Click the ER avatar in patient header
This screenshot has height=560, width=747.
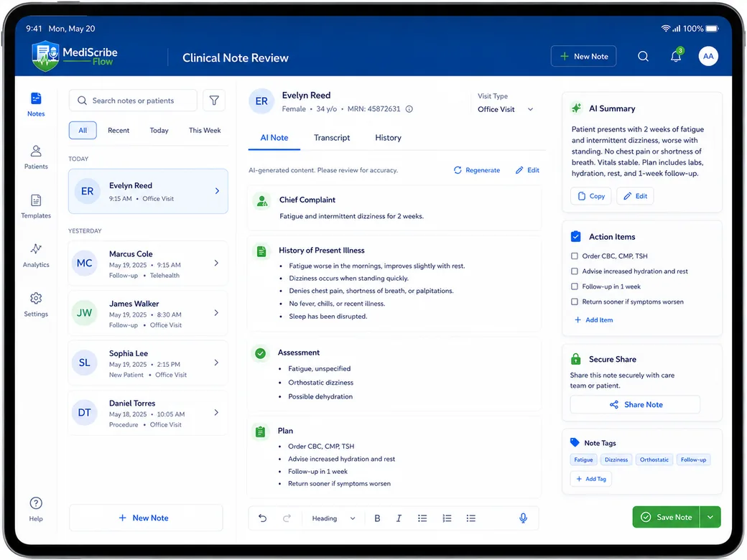tap(261, 101)
